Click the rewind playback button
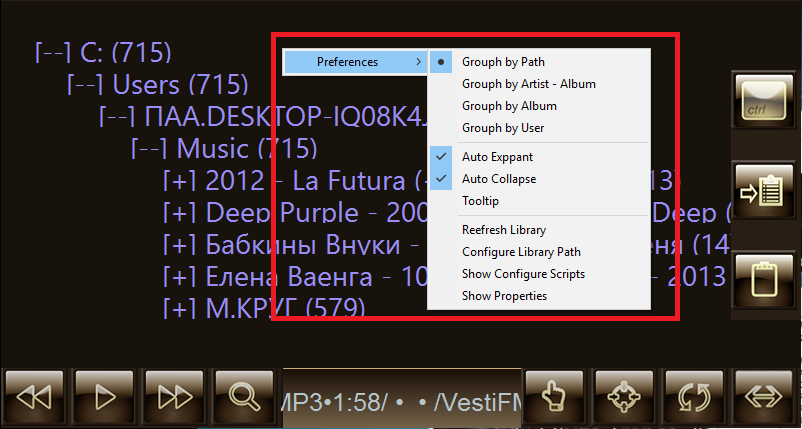This screenshot has width=802, height=429. point(34,397)
